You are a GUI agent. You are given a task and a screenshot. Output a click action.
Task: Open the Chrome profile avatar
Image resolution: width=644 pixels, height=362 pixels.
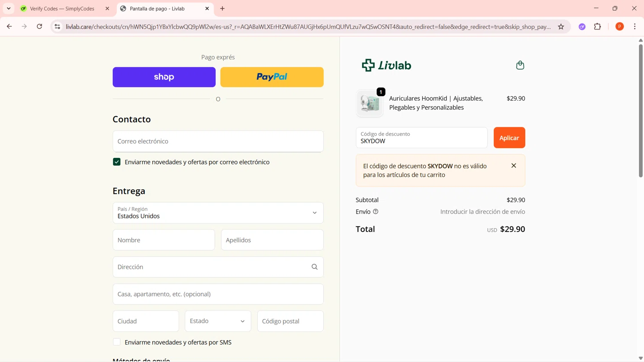point(620,27)
